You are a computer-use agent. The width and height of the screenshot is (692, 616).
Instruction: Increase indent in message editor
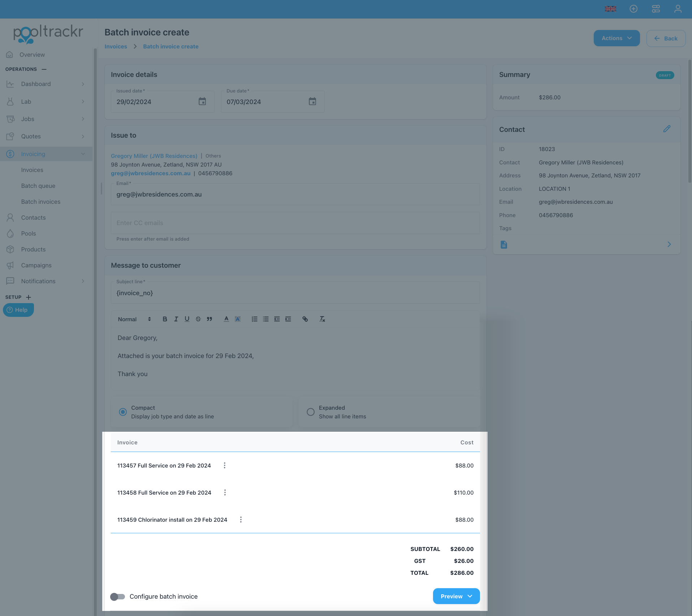pos(288,319)
